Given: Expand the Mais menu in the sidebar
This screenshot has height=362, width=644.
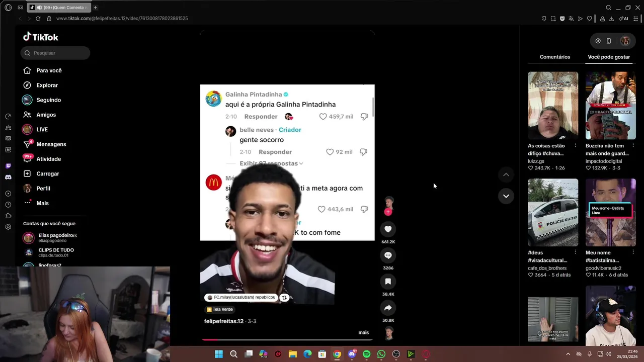Looking at the screenshot, I should point(36,203).
